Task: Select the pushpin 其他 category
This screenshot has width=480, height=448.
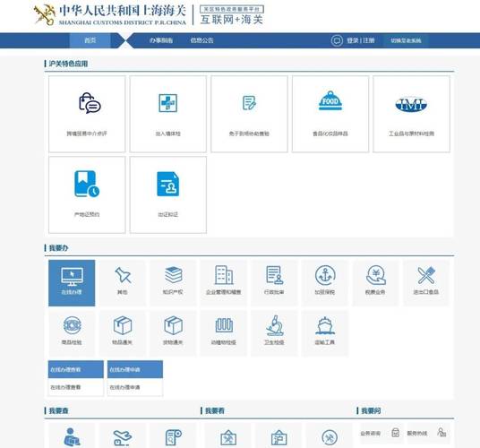Action: pos(123,283)
